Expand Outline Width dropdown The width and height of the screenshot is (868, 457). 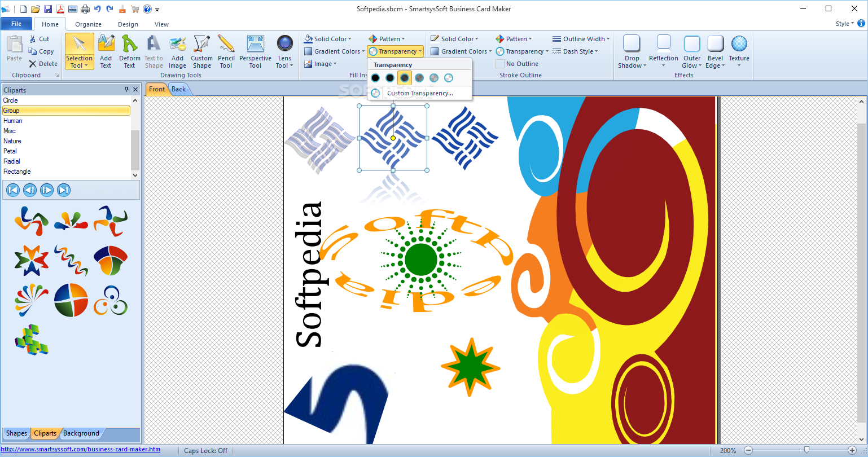click(x=581, y=39)
